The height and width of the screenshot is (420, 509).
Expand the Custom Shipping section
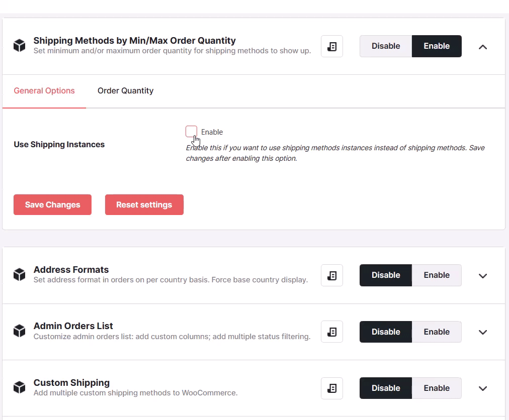pyautogui.click(x=483, y=388)
